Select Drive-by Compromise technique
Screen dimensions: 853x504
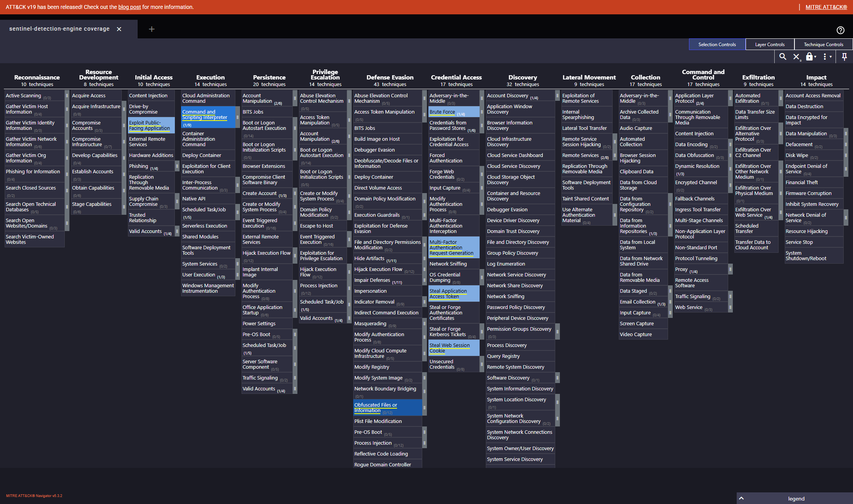coord(151,109)
